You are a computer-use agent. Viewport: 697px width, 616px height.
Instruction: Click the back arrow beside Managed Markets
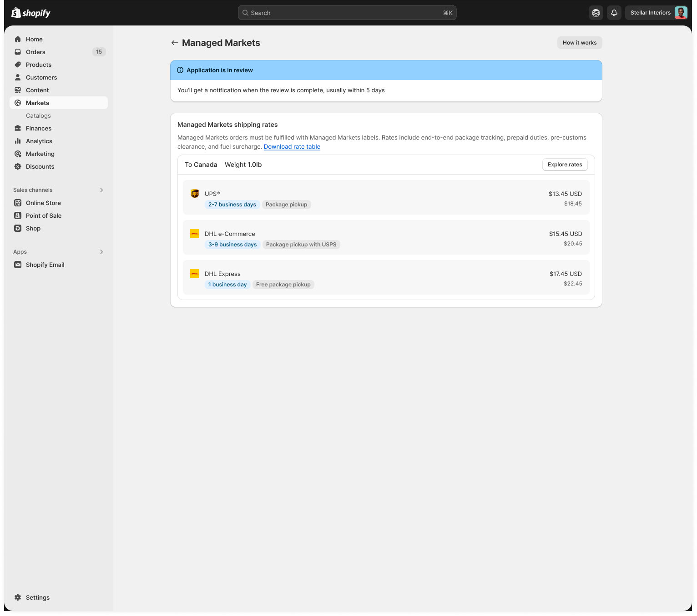tap(174, 43)
